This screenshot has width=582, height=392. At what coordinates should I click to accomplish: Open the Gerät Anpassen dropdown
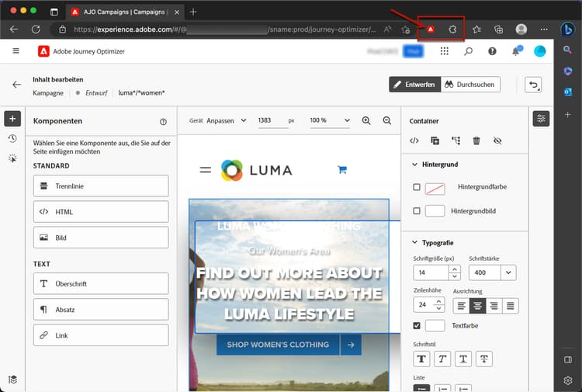tap(227, 121)
